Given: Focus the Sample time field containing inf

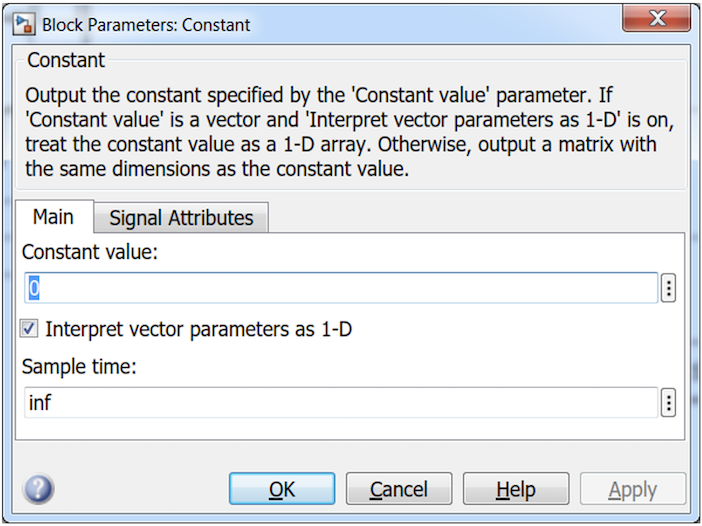Looking at the screenshot, I should coord(340,403).
